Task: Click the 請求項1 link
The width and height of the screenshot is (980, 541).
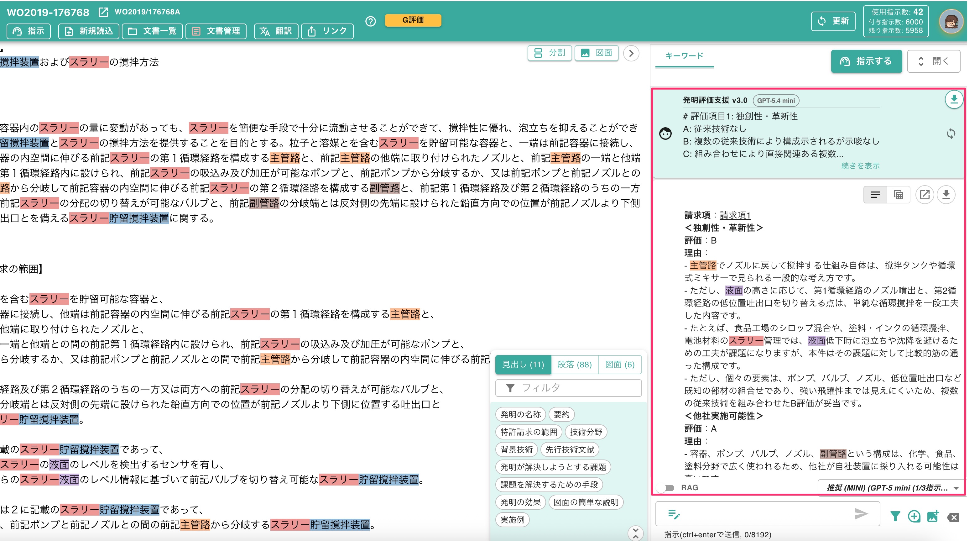Action: (x=735, y=215)
